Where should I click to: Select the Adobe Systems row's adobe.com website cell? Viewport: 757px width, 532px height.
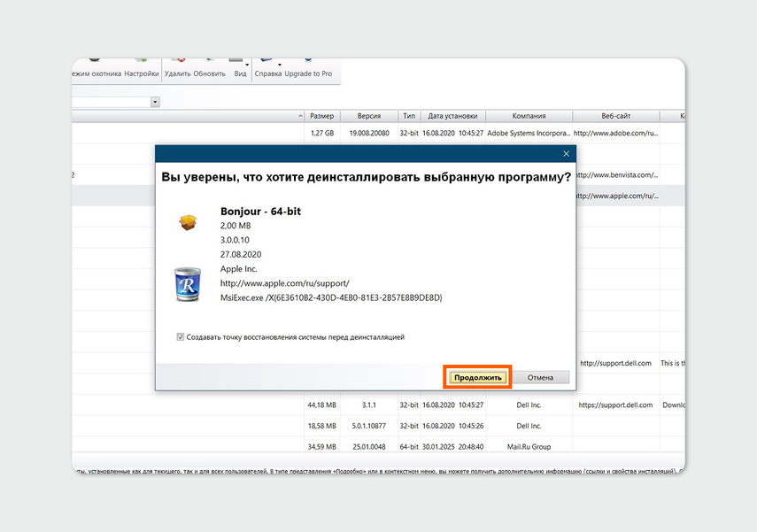point(614,134)
